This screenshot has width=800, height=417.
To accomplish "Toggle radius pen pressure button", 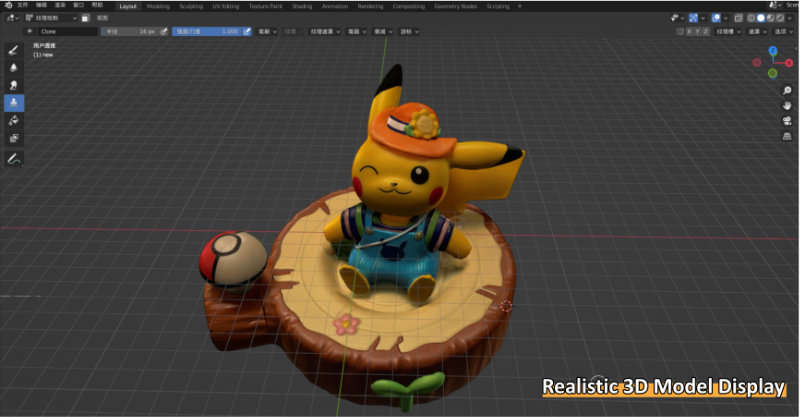I will pyautogui.click(x=163, y=32).
